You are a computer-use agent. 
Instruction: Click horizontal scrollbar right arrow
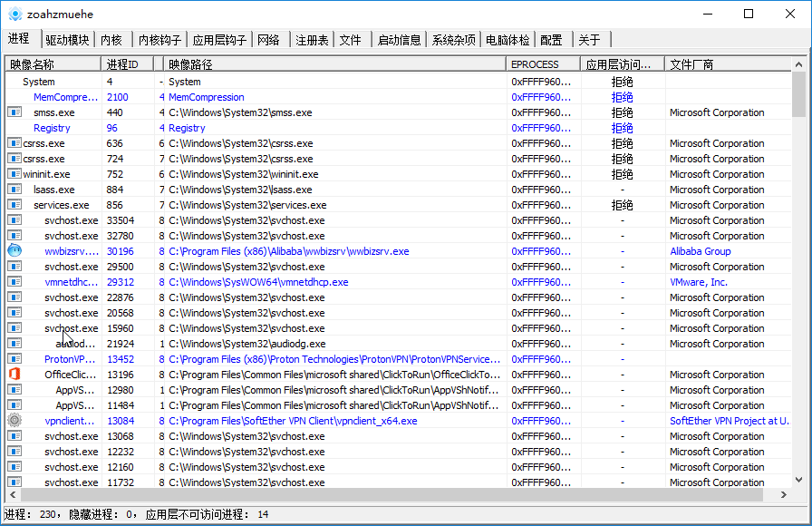784,495
